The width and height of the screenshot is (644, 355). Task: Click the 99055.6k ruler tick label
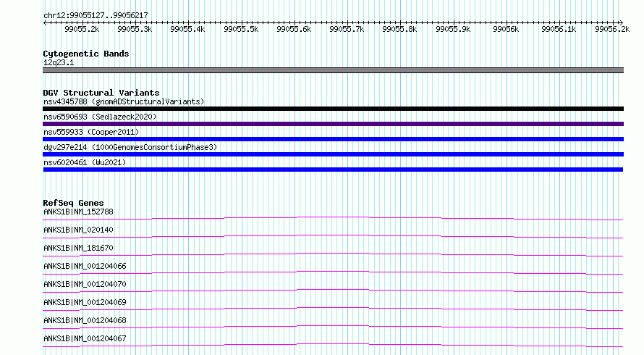(294, 29)
